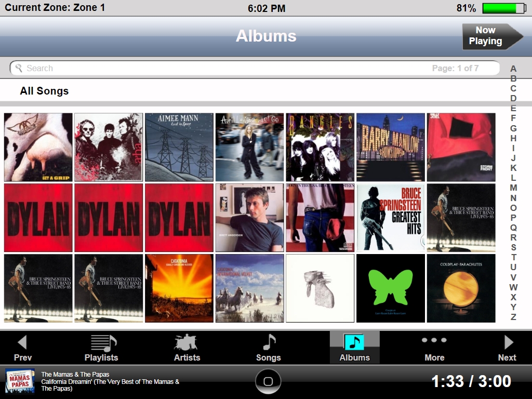Tap letter M in alphabet index
The height and width of the screenshot is (399, 532).
(513, 188)
